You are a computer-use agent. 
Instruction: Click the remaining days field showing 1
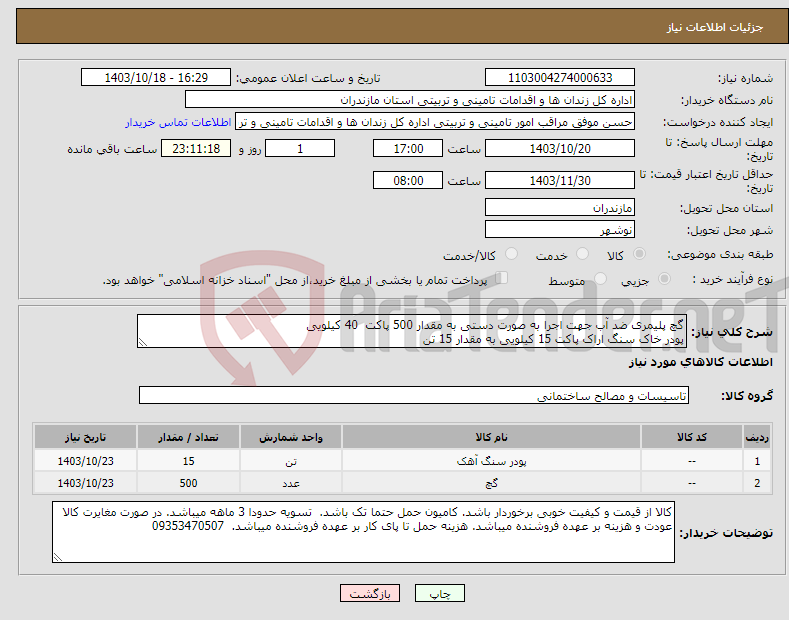300,148
